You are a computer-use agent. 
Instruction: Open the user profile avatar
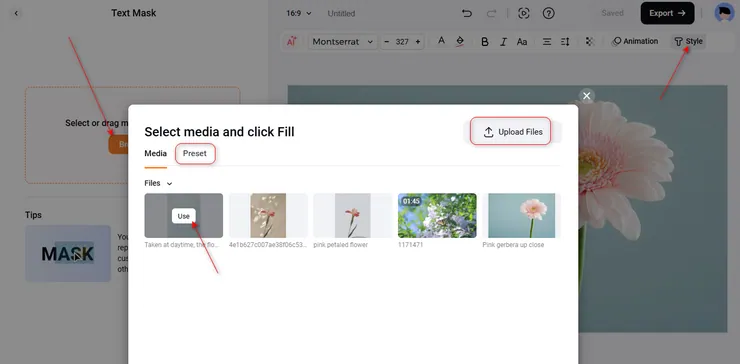[724, 13]
